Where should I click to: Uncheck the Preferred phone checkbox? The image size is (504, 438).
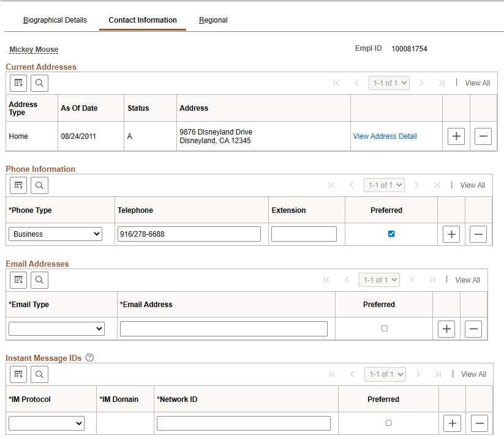point(391,234)
